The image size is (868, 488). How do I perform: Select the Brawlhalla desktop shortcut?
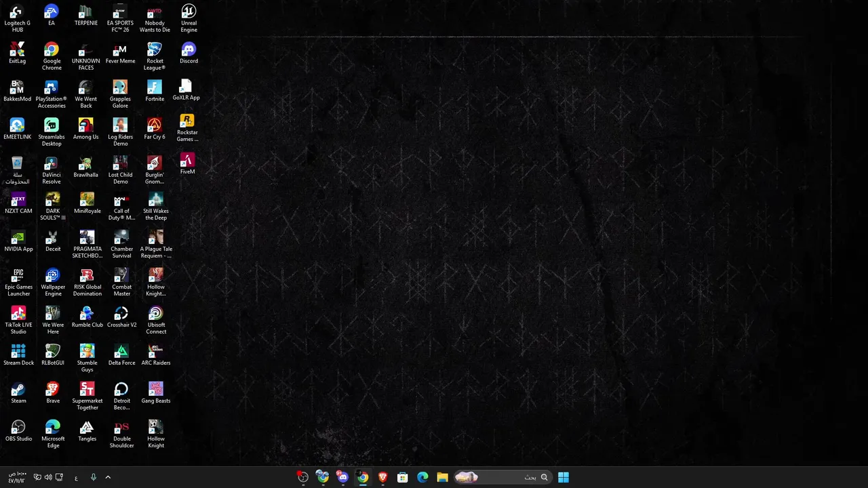(85, 167)
